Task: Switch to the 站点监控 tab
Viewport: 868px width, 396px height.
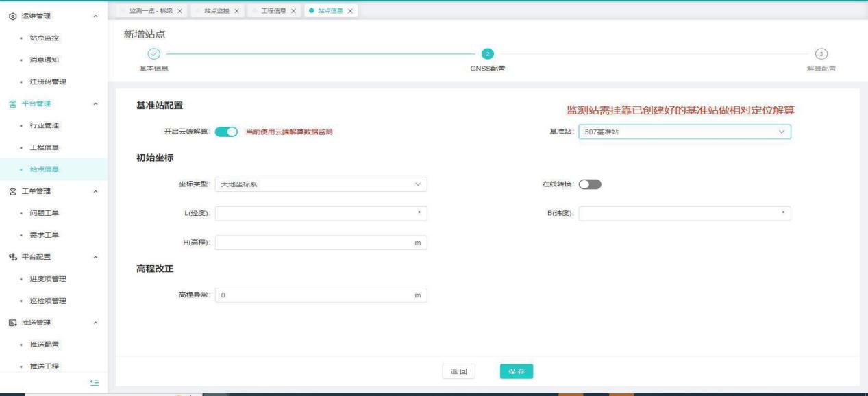Action: coord(218,10)
